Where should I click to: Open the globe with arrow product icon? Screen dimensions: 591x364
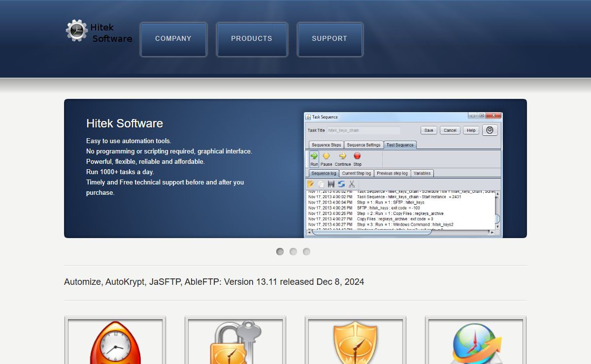476,343
